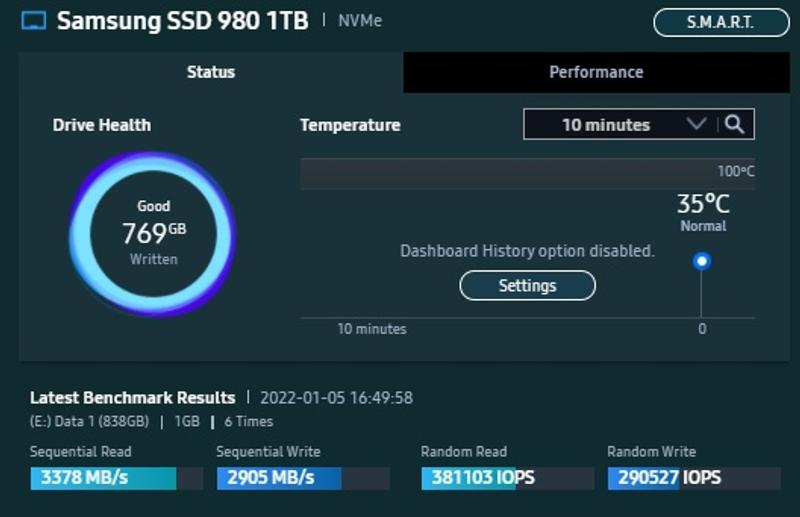Click the blue temperature point on graph
Image resolution: width=800 pixels, height=517 pixels.
pyautogui.click(x=702, y=261)
